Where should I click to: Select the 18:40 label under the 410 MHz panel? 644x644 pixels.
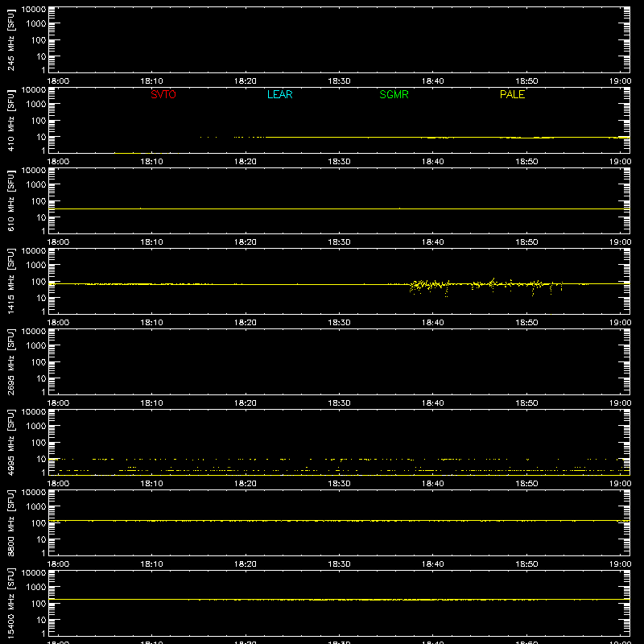433,162
